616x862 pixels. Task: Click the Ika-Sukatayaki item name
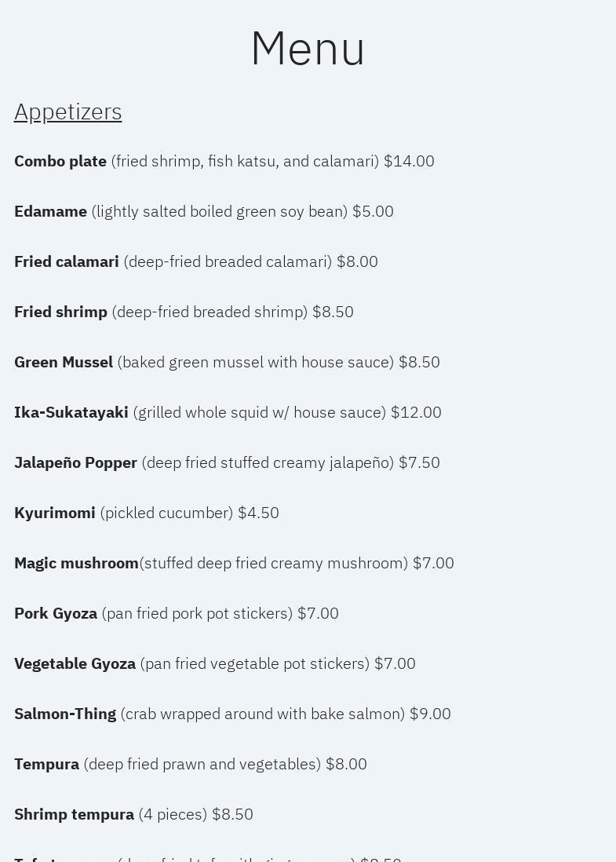71,413
